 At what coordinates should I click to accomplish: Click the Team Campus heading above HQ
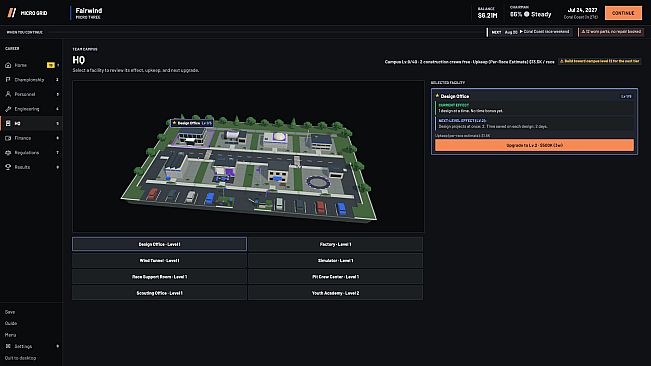(85, 49)
